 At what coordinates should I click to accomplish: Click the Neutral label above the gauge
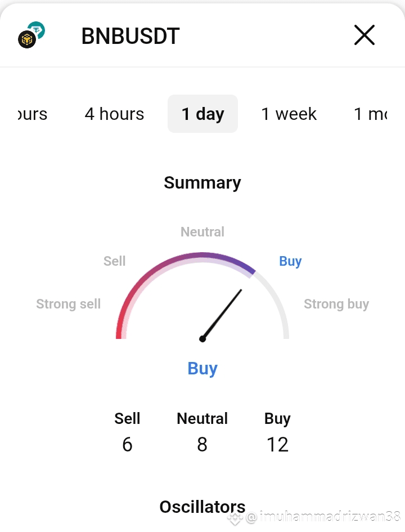click(202, 232)
